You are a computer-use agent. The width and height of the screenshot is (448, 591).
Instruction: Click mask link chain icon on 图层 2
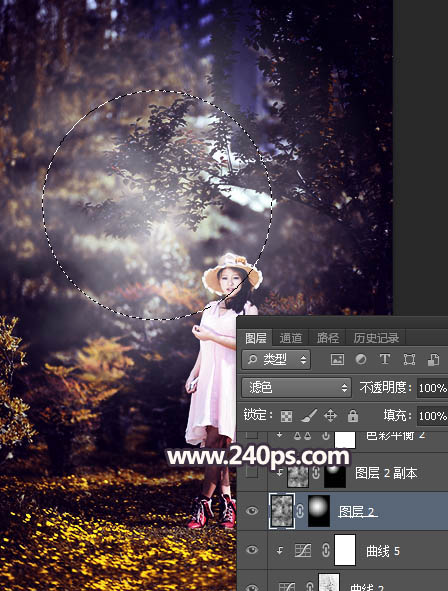pyautogui.click(x=300, y=511)
